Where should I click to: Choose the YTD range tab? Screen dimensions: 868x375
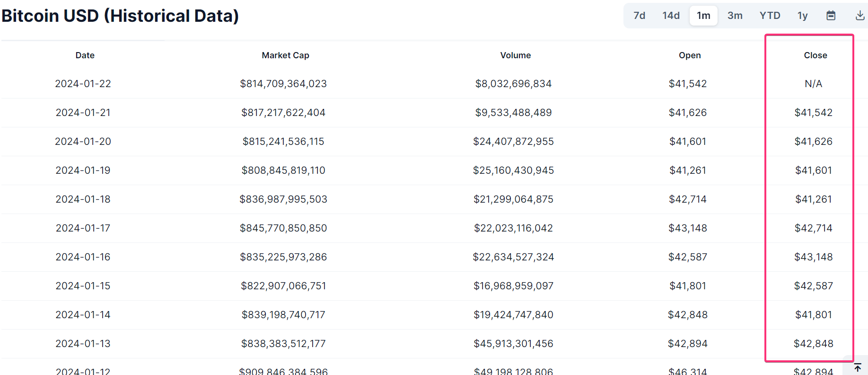[770, 16]
